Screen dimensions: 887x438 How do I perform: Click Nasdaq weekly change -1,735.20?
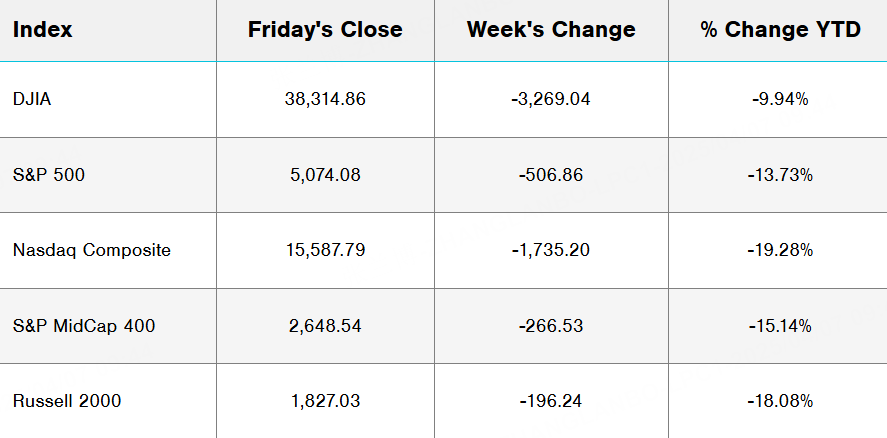click(x=551, y=250)
